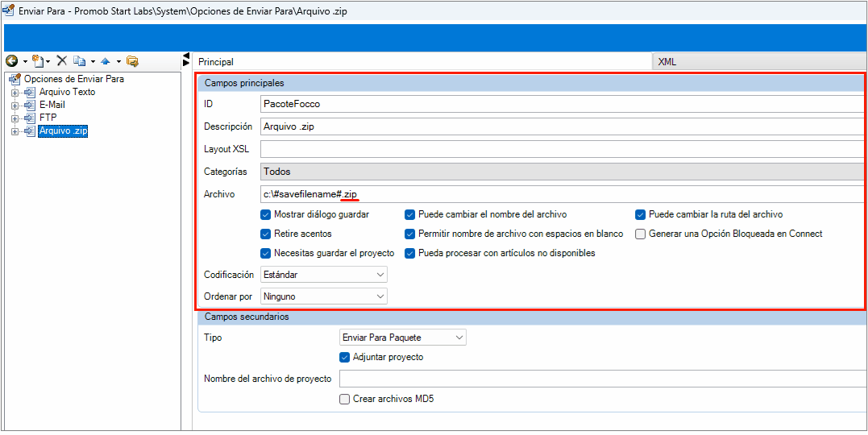Toggle Permitir nombre de archivo con espacios
Image resolution: width=868 pixels, height=435 pixels.
[409, 234]
